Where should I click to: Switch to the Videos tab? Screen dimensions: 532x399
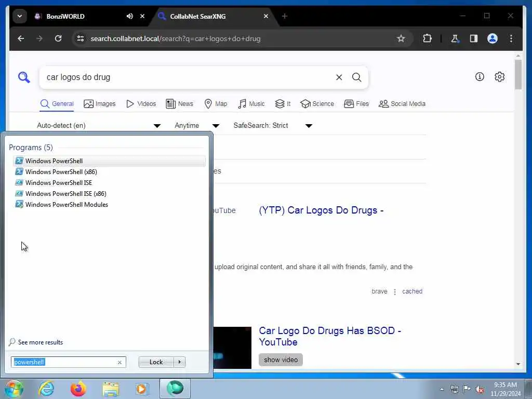141,104
